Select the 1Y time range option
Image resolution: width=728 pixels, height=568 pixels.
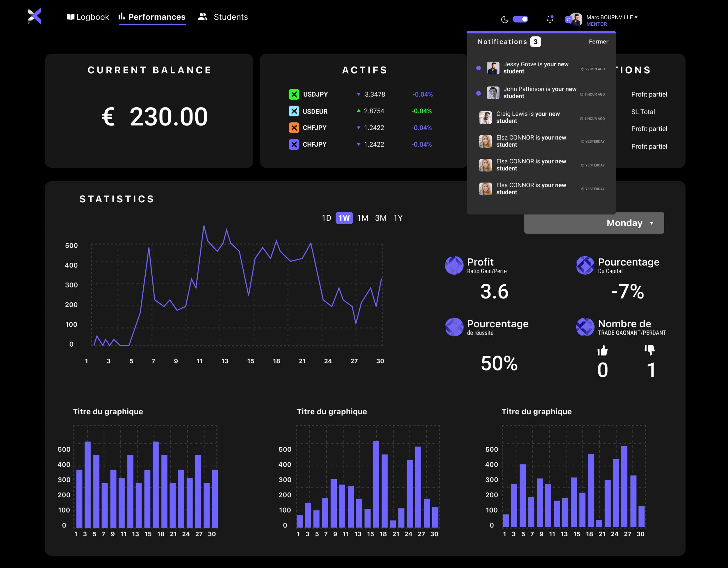click(x=398, y=218)
